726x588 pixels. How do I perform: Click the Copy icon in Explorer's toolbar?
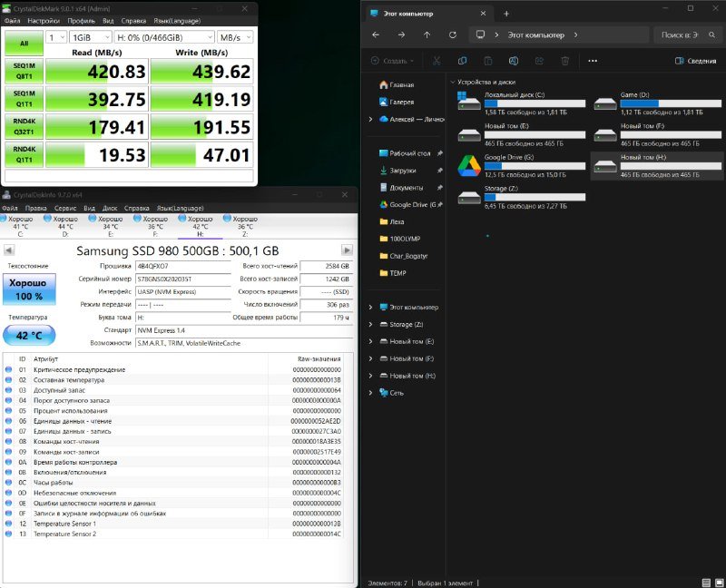463,59
